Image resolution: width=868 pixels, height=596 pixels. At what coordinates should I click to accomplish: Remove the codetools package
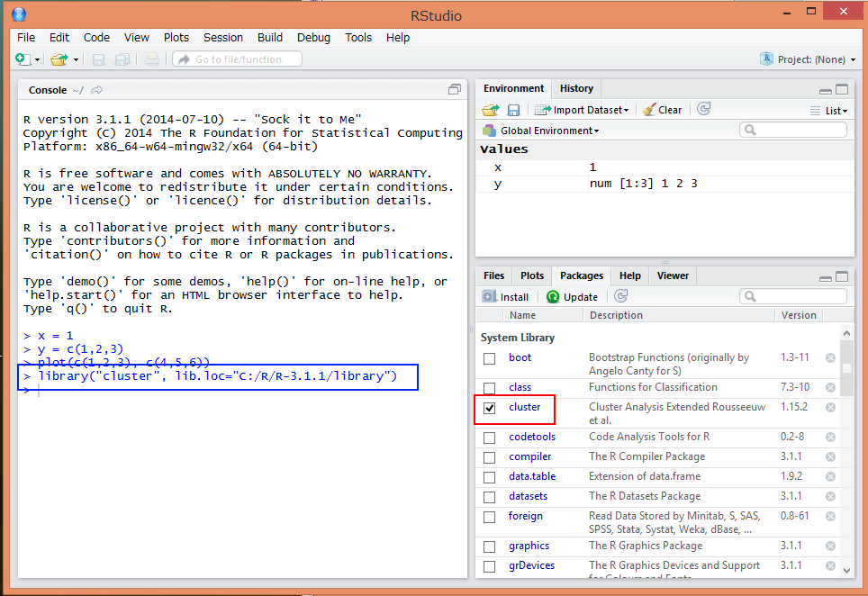(830, 438)
